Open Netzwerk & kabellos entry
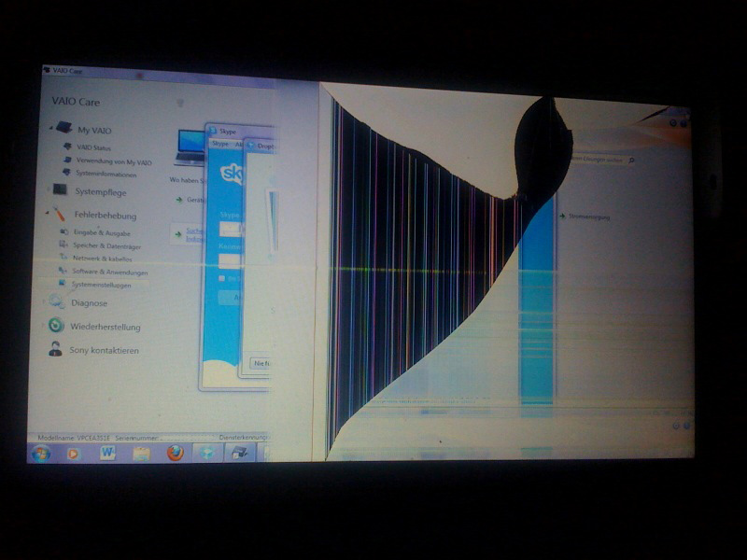This screenshot has height=560, width=747. (102, 259)
